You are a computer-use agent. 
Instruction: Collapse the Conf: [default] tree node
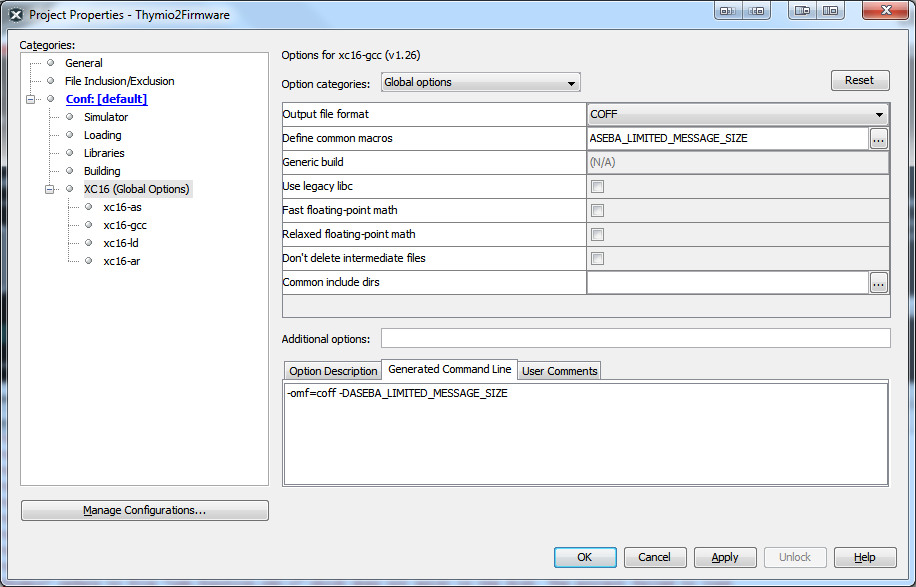30,99
